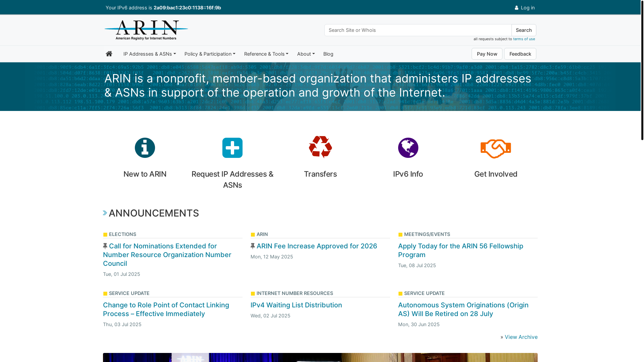This screenshot has width=644, height=362.
Task: Click the pin icon beside ARIN Fee Increase
Action: coord(253,246)
